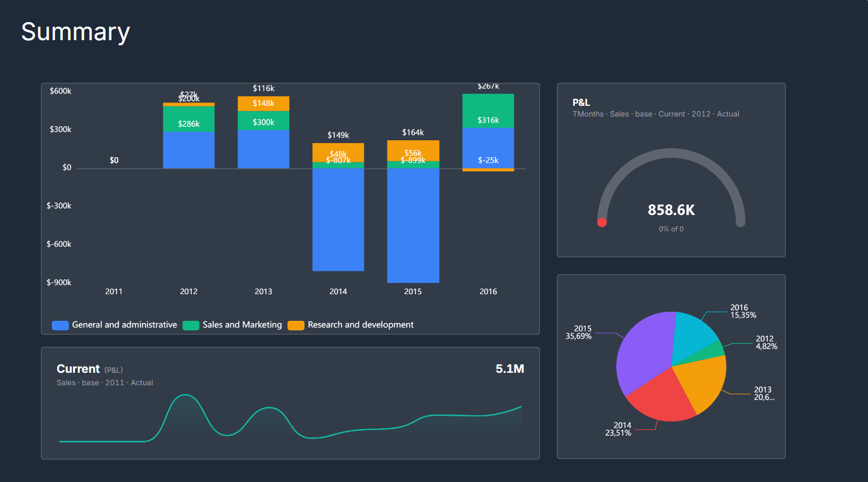This screenshot has height=482, width=868.
Task: Toggle the Research and development legend label
Action: (x=360, y=325)
